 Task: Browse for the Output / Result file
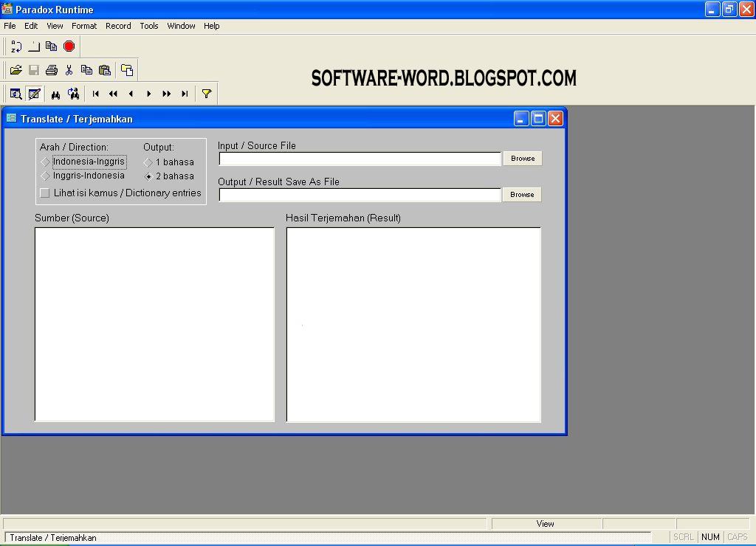point(522,195)
